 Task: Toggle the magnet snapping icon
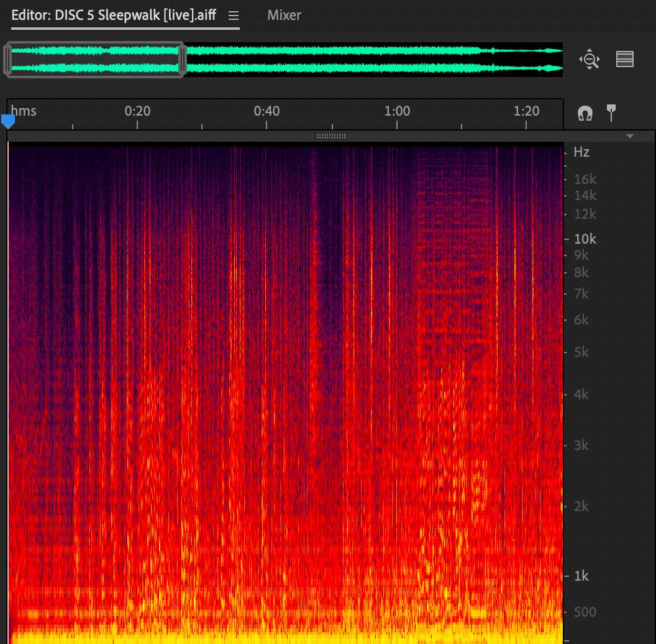pos(585,113)
